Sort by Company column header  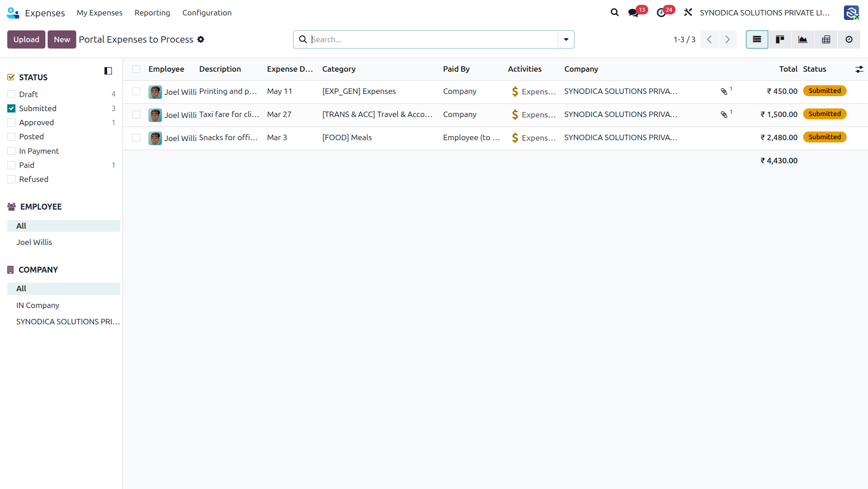point(581,69)
